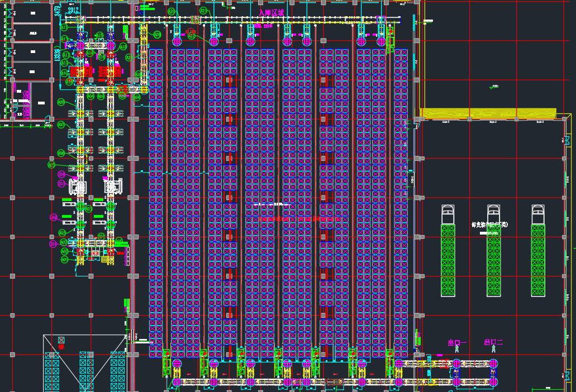Select the magenta 203 callout bubble
Screen dimensions: 576x392
click(61, 184)
